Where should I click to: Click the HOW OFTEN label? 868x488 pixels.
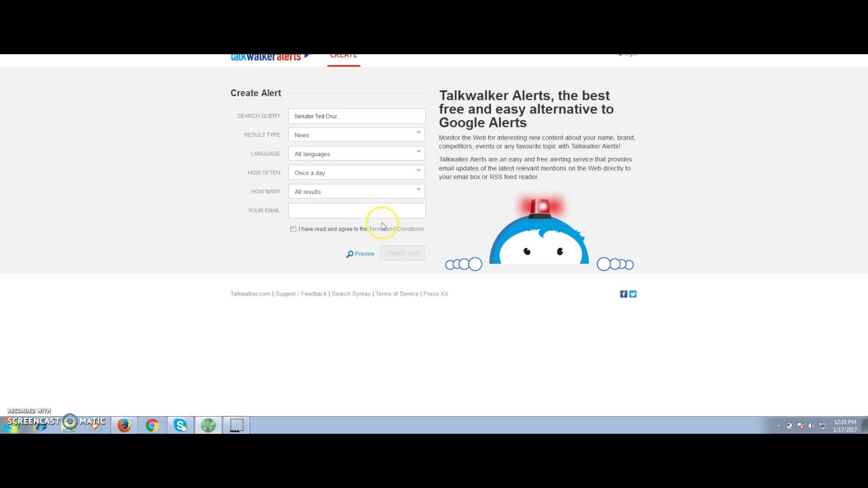click(264, 173)
